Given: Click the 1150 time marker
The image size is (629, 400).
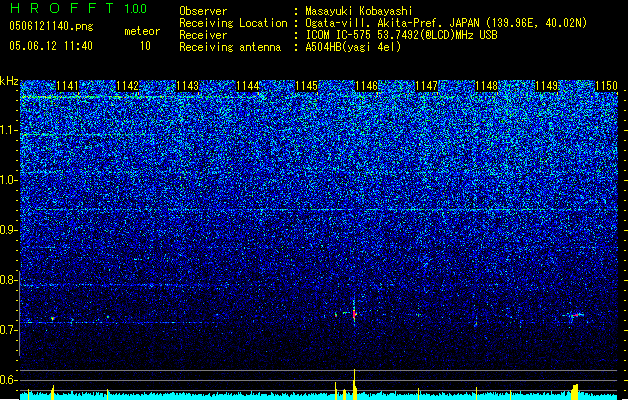Looking at the screenshot, I should pos(606,86).
